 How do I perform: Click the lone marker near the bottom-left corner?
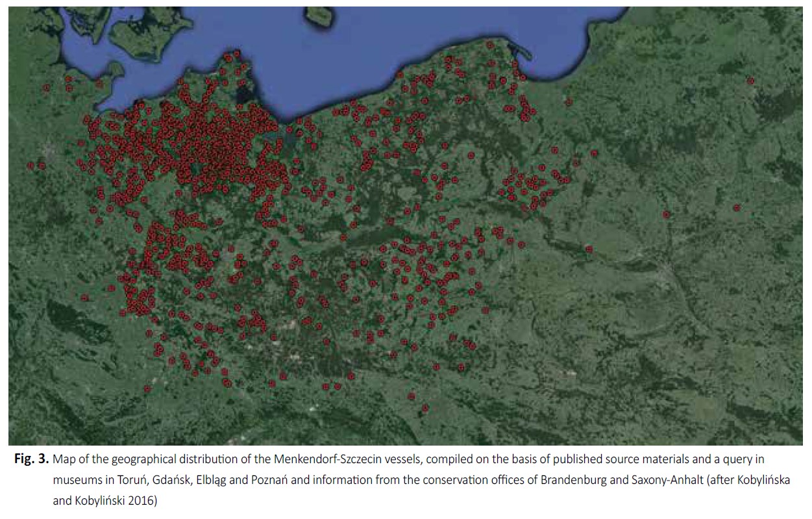point(147,388)
